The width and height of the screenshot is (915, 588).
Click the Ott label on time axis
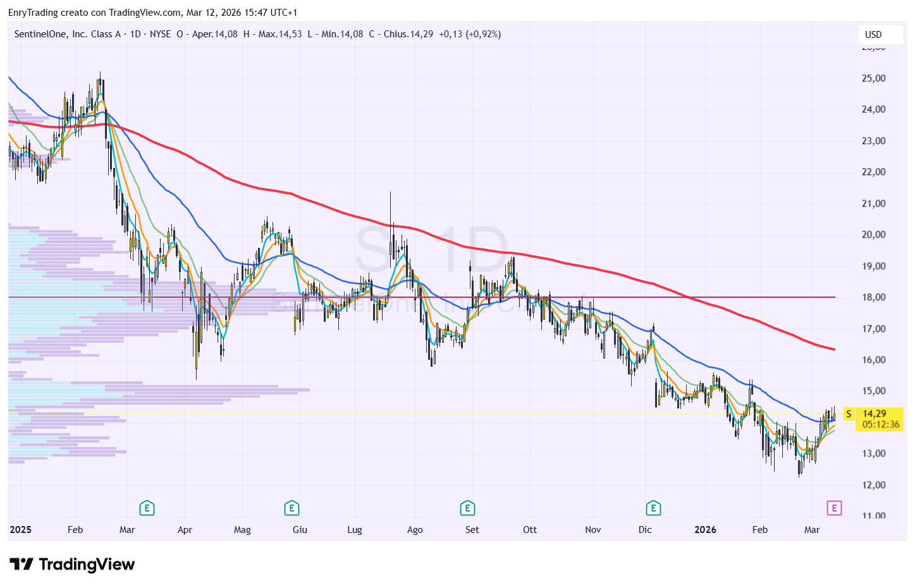tap(530, 530)
